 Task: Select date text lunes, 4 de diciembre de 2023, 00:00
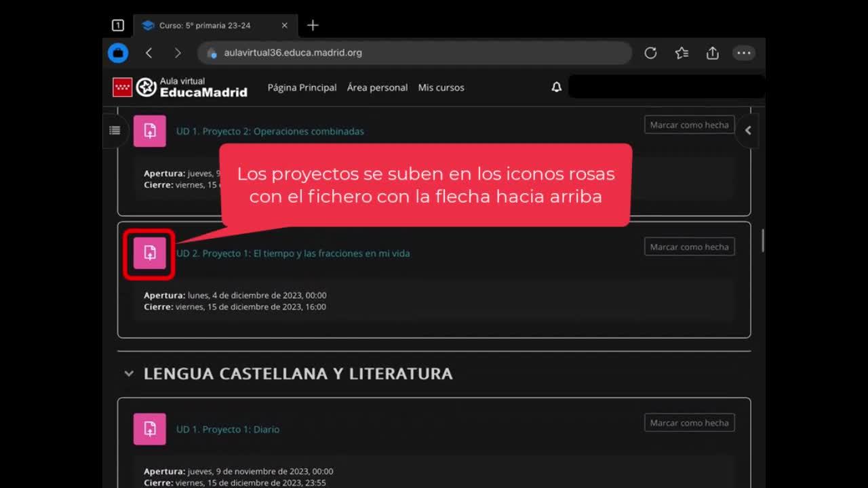pos(257,296)
